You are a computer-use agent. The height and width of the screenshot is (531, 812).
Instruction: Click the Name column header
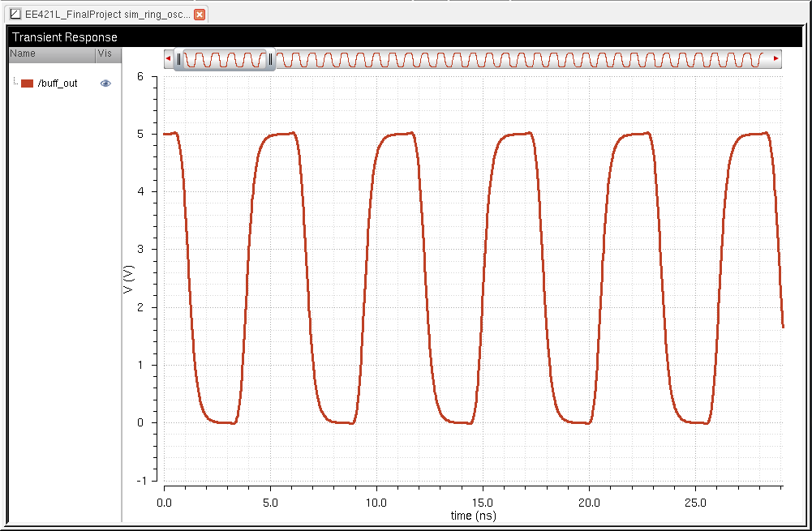click(49, 54)
